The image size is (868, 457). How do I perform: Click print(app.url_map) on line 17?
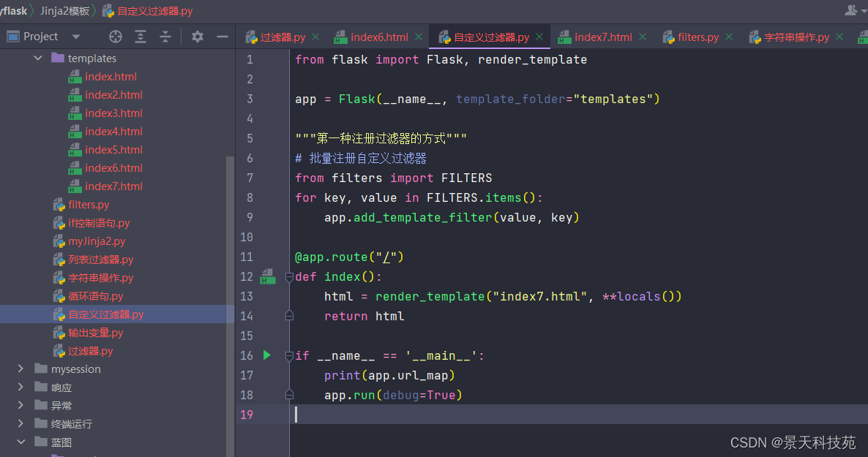389,376
